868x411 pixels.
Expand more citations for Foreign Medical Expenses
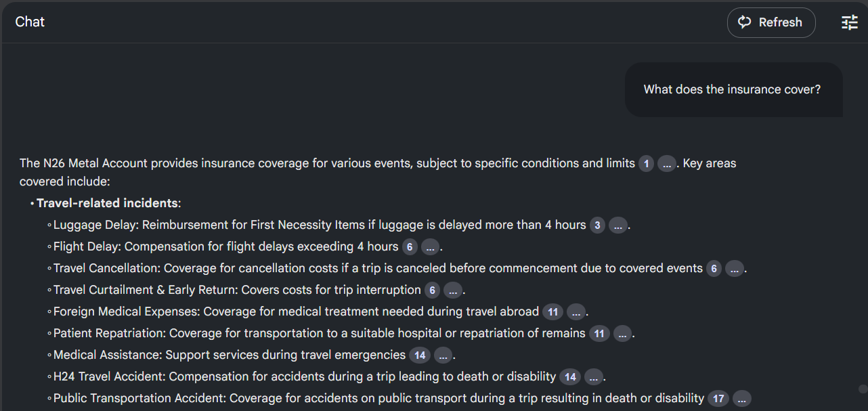[x=576, y=312]
